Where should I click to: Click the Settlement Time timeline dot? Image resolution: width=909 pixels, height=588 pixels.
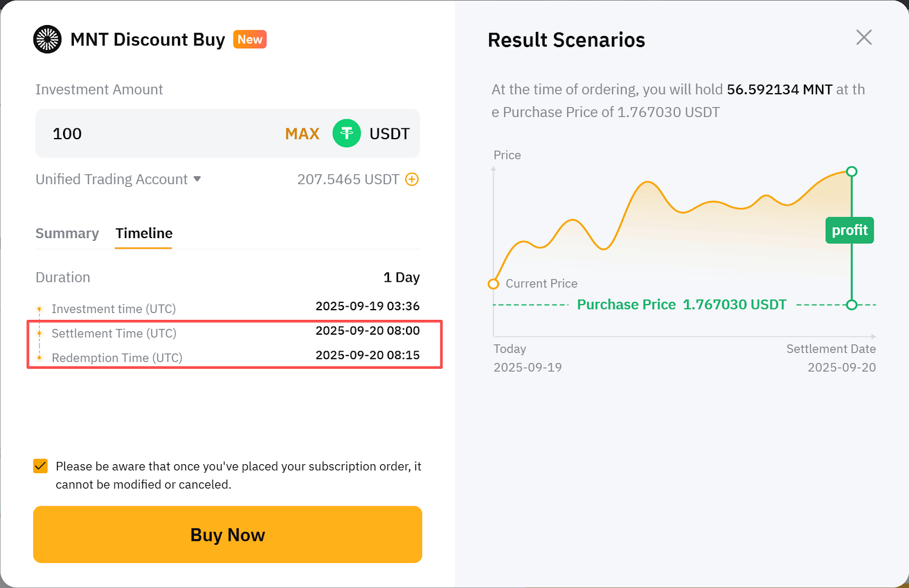39,333
